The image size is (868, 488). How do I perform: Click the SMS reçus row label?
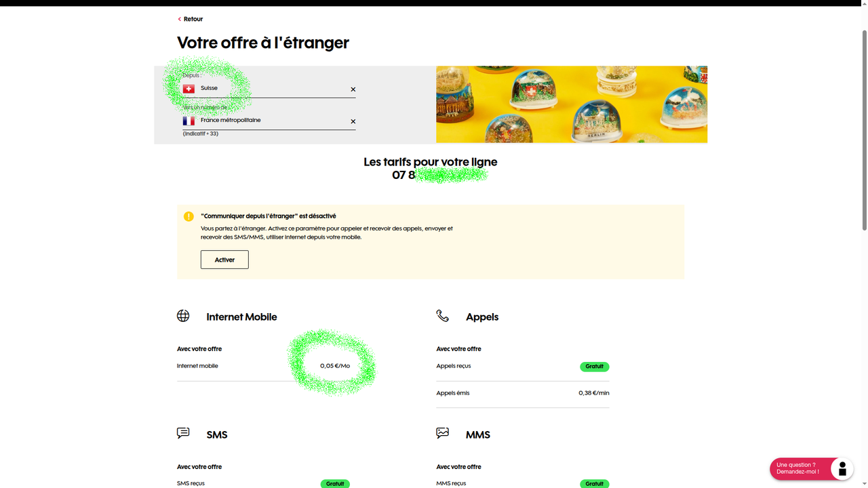pyautogui.click(x=191, y=483)
